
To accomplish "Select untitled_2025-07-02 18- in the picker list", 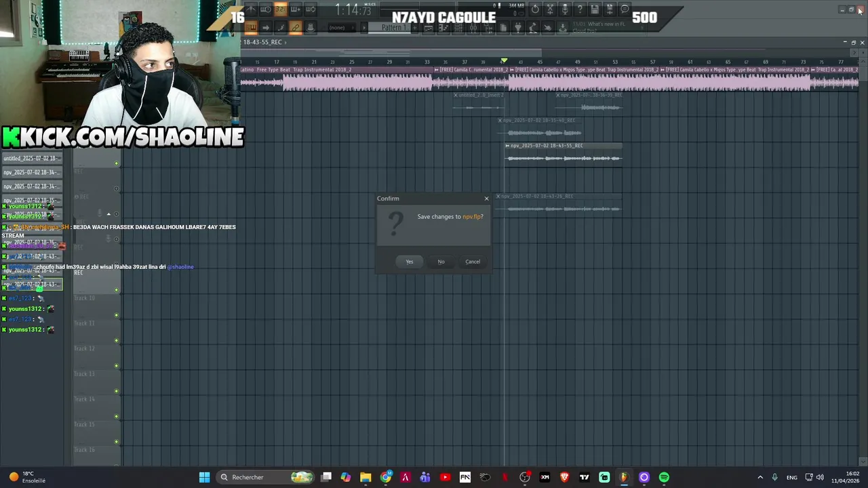I will (x=31, y=159).
